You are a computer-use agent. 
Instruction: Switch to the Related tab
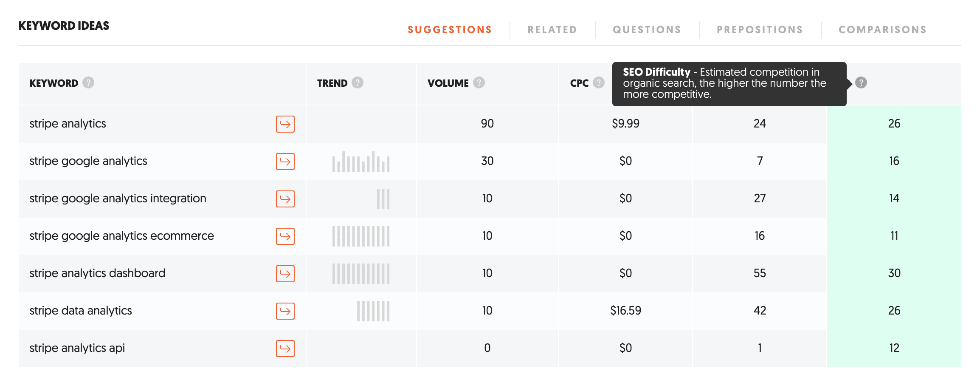[x=552, y=30]
